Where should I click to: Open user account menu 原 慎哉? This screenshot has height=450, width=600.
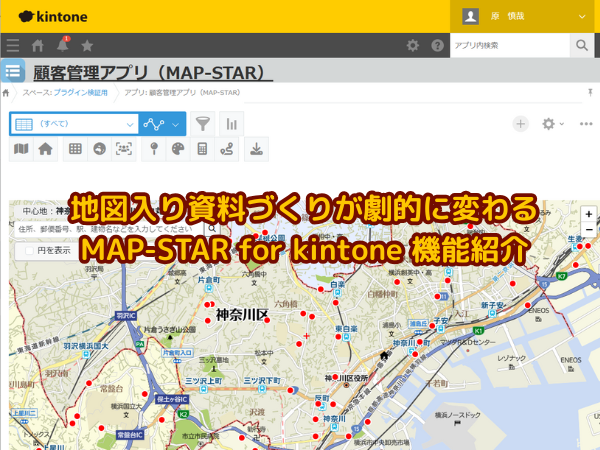point(523,16)
